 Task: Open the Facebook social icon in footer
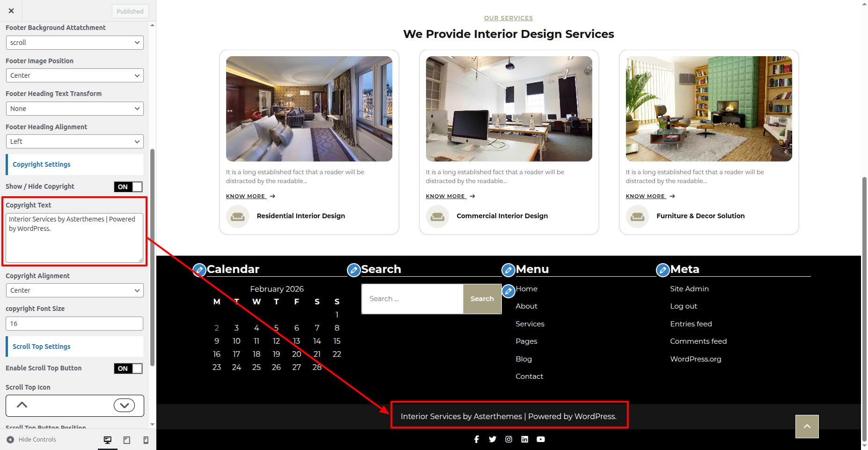(477, 439)
